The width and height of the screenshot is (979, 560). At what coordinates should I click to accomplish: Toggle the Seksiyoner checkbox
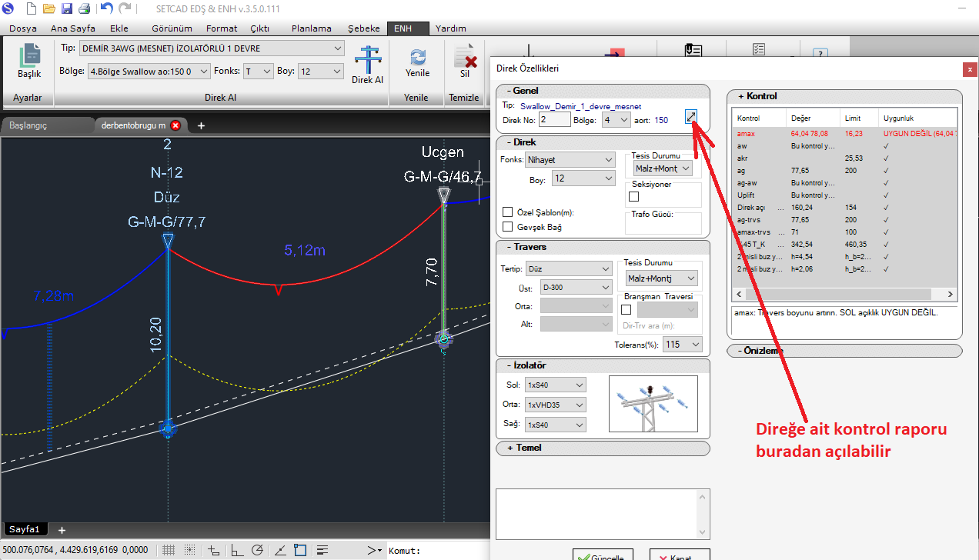(x=634, y=196)
